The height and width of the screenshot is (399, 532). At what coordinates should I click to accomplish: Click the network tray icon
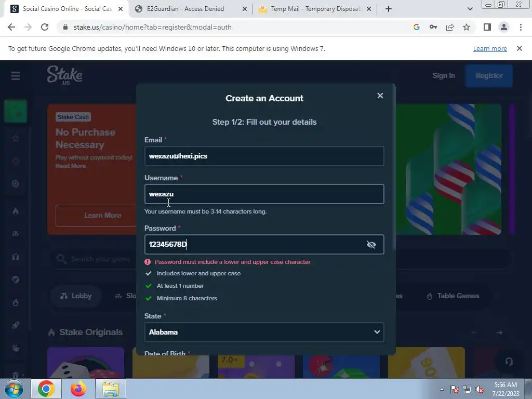(x=467, y=390)
